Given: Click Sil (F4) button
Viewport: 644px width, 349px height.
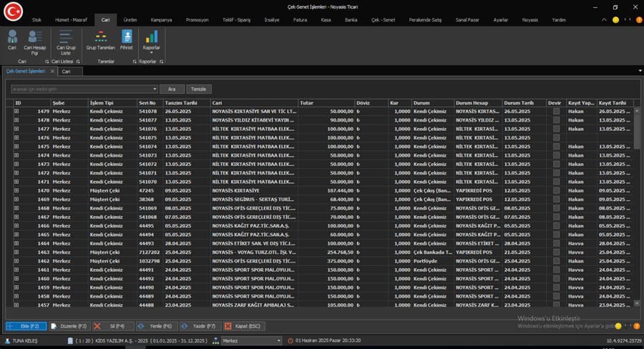Looking at the screenshot, I should point(113,326).
